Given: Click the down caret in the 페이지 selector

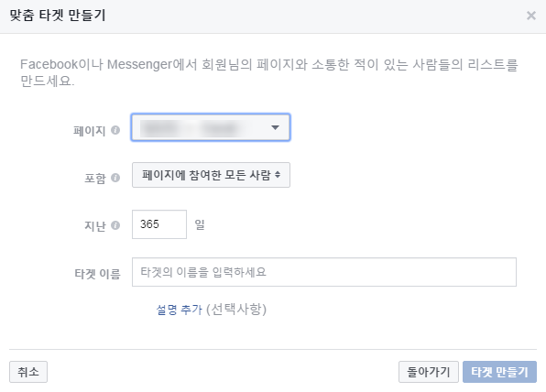Looking at the screenshot, I should point(275,127).
